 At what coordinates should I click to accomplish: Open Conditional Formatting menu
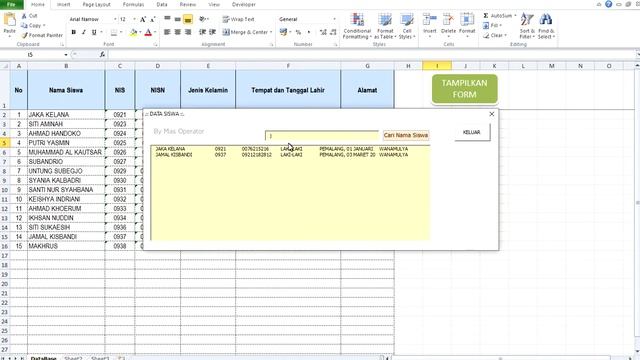[x=357, y=26]
